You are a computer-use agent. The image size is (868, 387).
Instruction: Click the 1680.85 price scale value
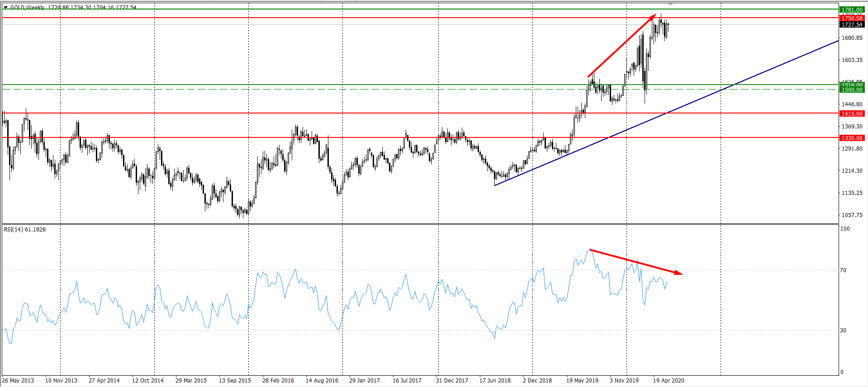pyautogui.click(x=852, y=38)
